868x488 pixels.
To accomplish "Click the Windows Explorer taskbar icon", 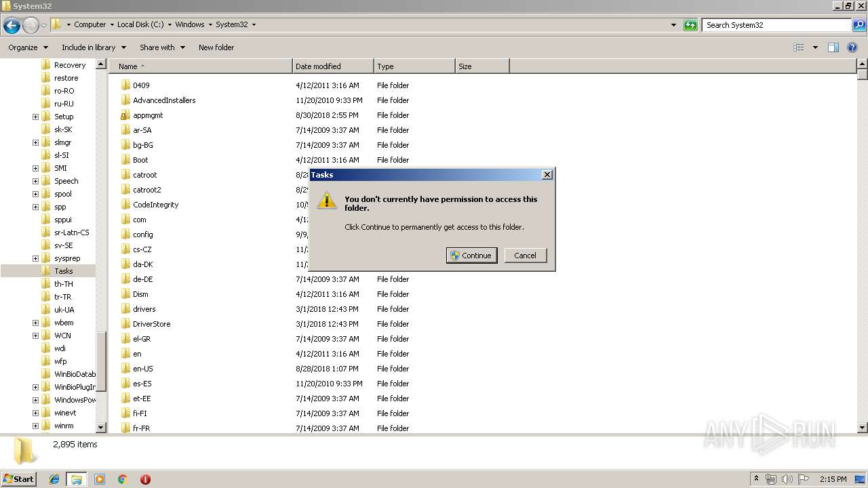I will pyautogui.click(x=77, y=479).
